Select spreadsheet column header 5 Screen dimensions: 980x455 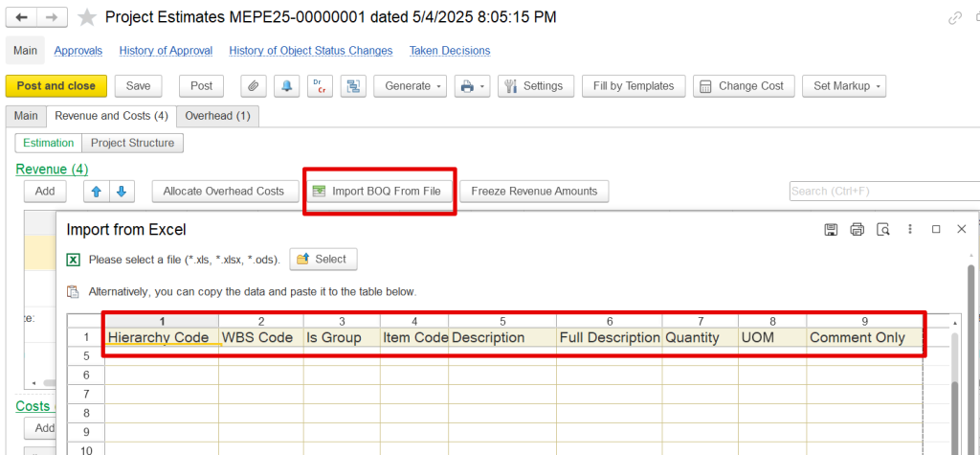(x=502, y=321)
